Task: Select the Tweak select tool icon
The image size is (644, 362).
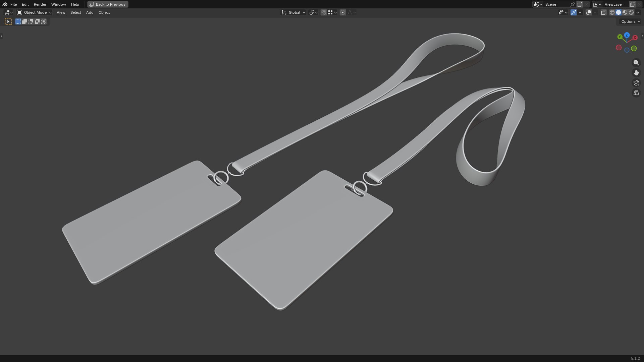Action: pyautogui.click(x=8, y=21)
